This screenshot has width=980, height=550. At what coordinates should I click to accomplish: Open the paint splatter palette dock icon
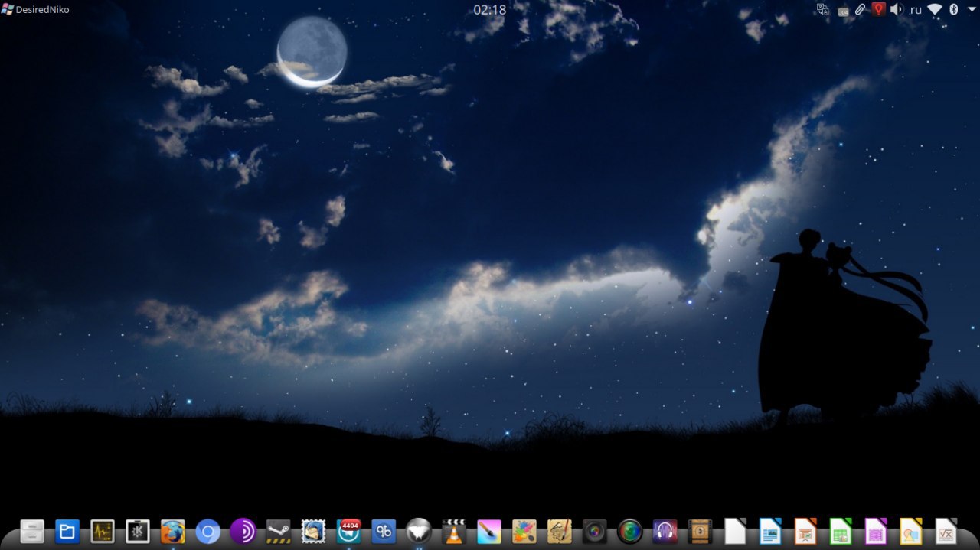(x=524, y=531)
